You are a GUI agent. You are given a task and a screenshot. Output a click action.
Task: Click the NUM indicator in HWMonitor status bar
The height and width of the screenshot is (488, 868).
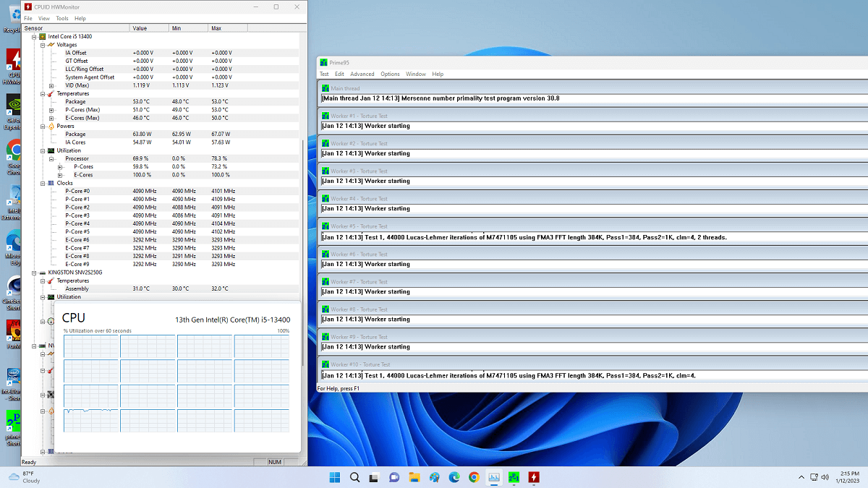click(x=275, y=461)
